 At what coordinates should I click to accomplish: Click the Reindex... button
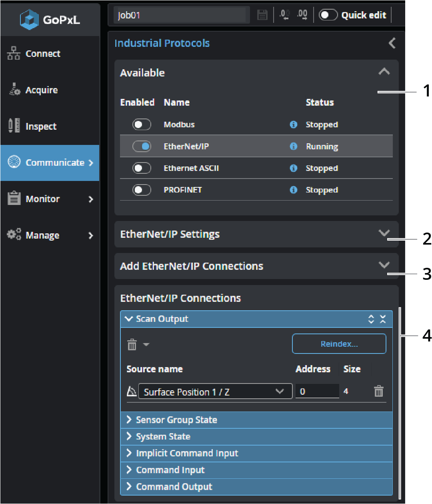tap(339, 344)
